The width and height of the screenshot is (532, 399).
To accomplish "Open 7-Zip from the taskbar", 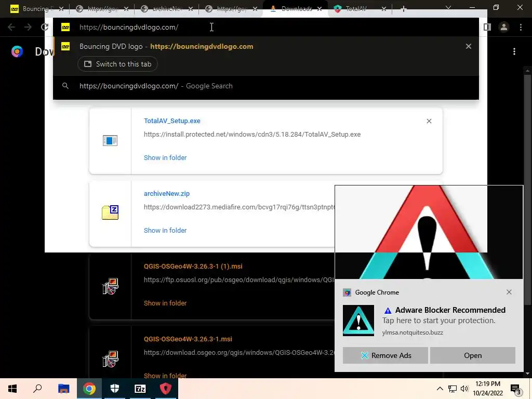I will pos(140,389).
